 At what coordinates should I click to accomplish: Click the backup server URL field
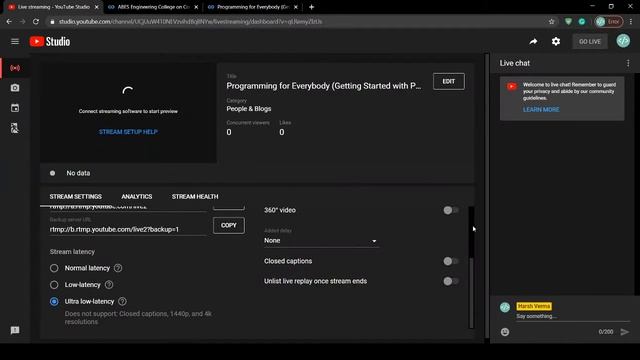(128, 229)
